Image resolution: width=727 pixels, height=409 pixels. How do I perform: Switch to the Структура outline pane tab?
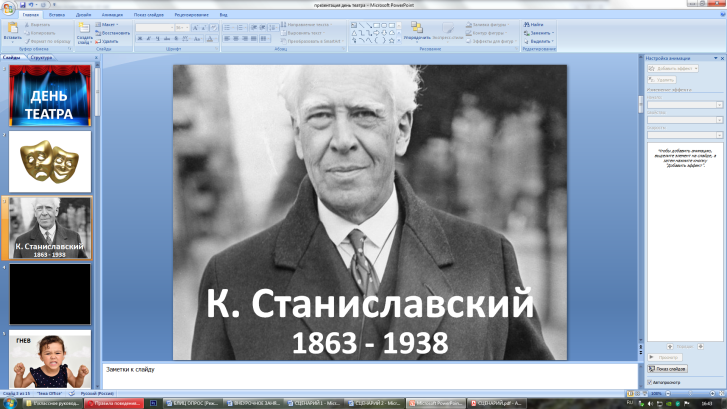tap(42, 58)
